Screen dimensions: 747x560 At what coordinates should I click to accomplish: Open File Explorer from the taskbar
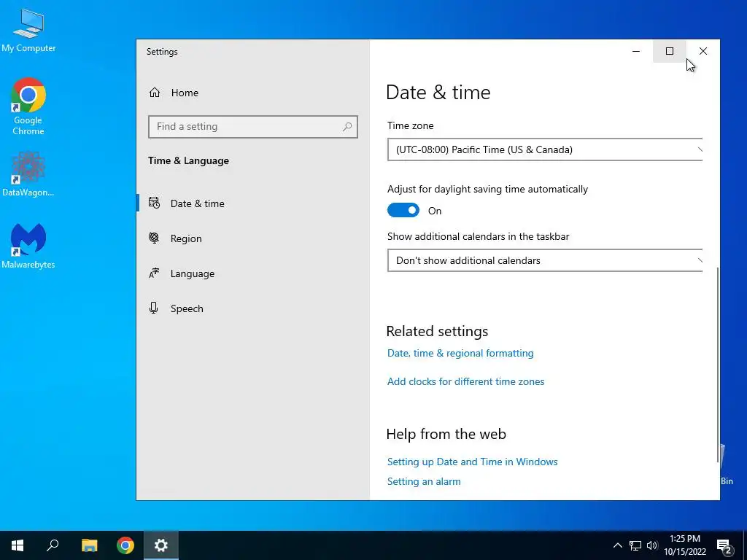[x=89, y=545]
